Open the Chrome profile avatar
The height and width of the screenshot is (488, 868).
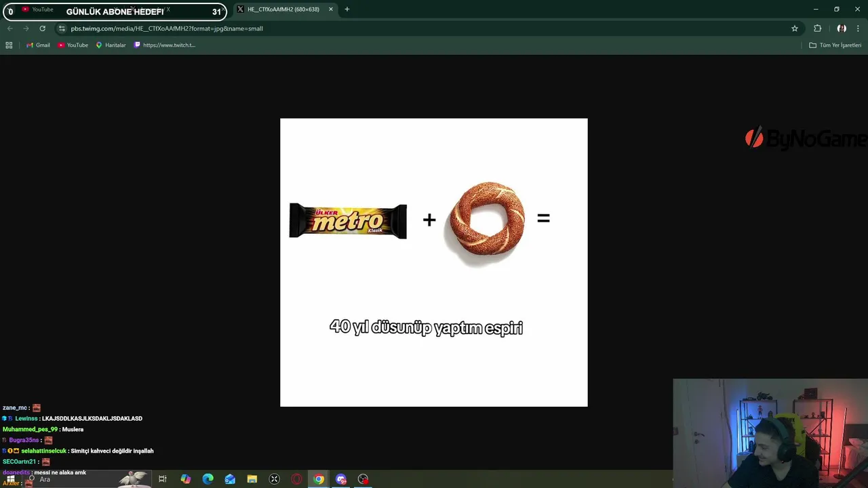click(x=842, y=28)
